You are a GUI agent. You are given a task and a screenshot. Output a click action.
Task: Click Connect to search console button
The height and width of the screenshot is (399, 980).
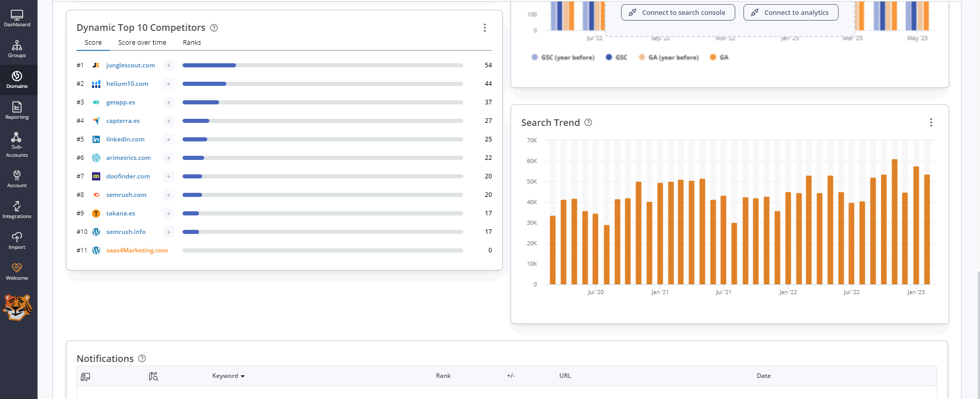pyautogui.click(x=678, y=12)
